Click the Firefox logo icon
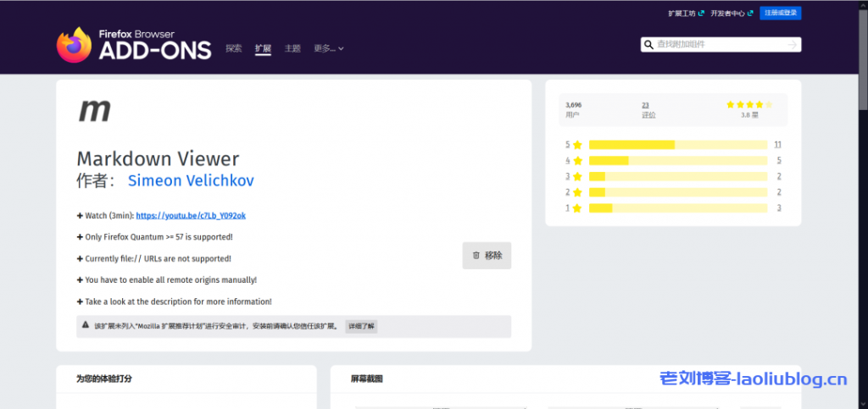 (x=74, y=44)
